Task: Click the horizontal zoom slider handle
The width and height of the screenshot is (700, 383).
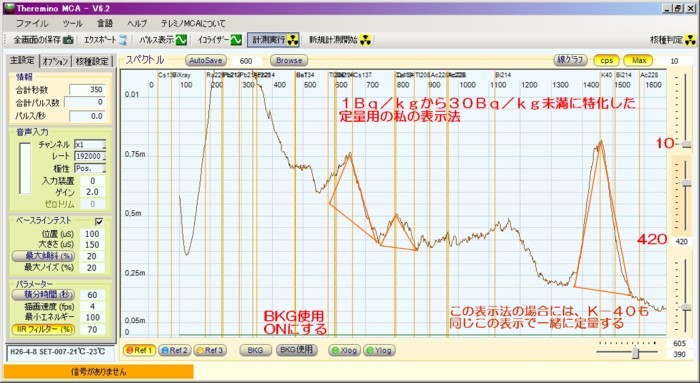Action: point(635,354)
